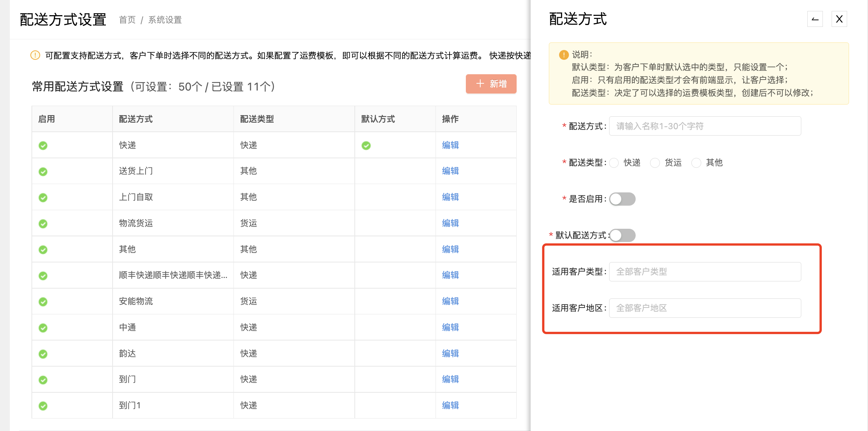Close the 配送方式 panel with X
Image resolution: width=868 pixels, height=431 pixels.
point(839,19)
